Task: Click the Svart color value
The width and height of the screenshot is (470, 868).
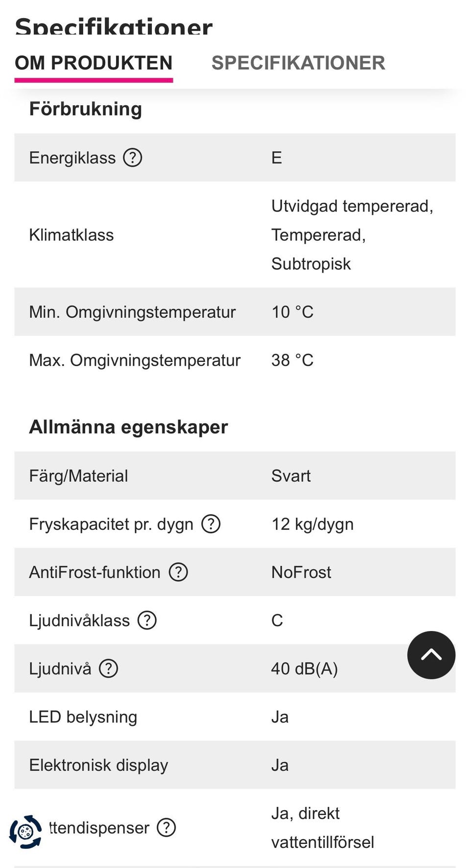Action: click(291, 476)
